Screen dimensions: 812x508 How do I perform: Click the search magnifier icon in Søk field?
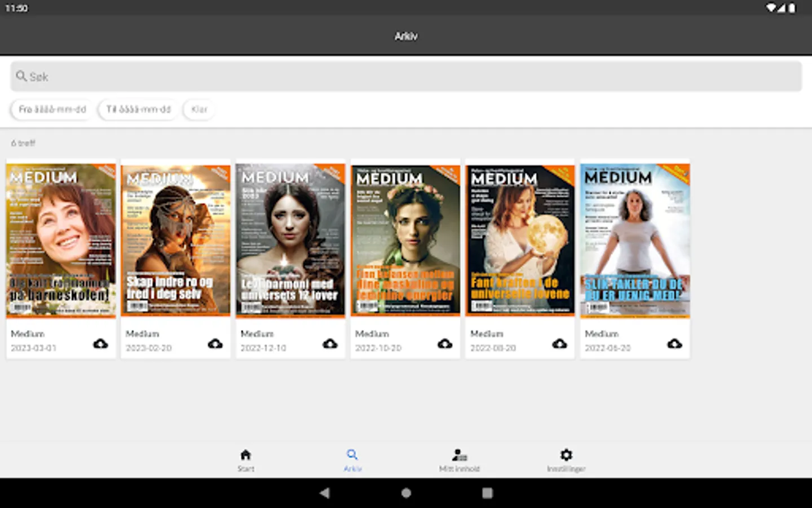[21, 76]
